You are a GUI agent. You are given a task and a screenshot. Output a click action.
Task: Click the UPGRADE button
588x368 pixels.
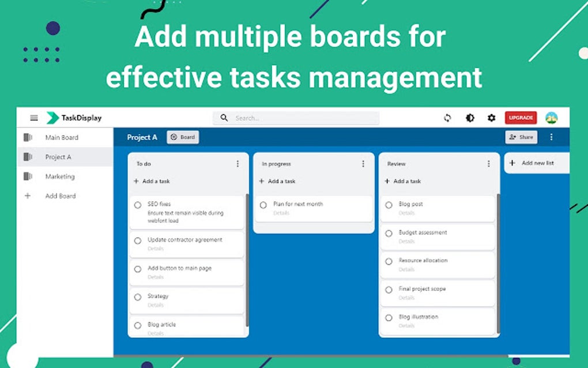coord(520,118)
